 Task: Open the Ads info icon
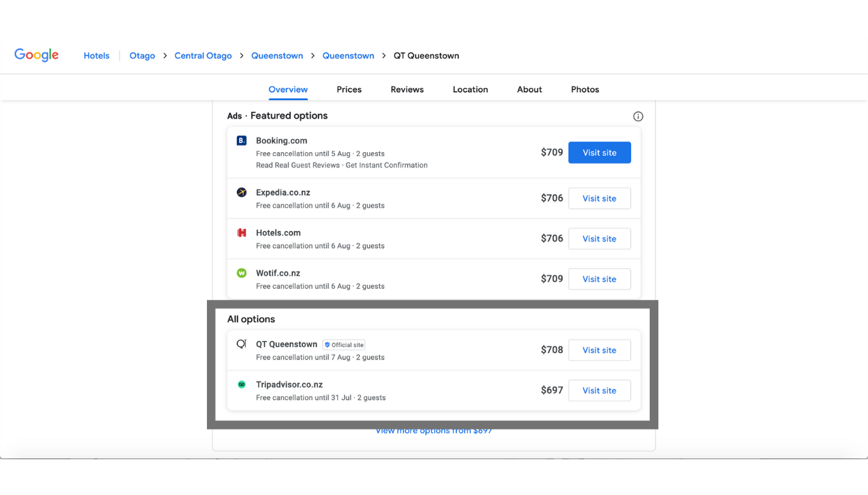[638, 116]
